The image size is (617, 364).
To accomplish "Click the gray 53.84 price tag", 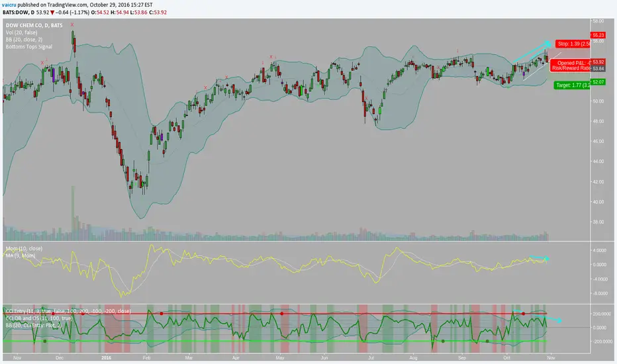I will [598, 68].
